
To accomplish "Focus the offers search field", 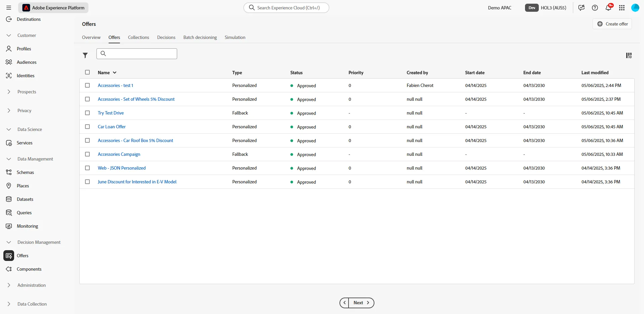I will point(137,54).
